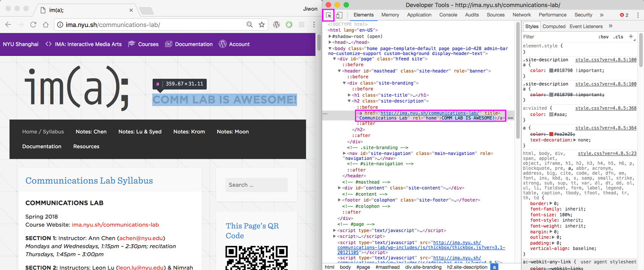Show more sidebar tabs after Event Listeners
The height and width of the screenshot is (270, 644).
point(611,27)
